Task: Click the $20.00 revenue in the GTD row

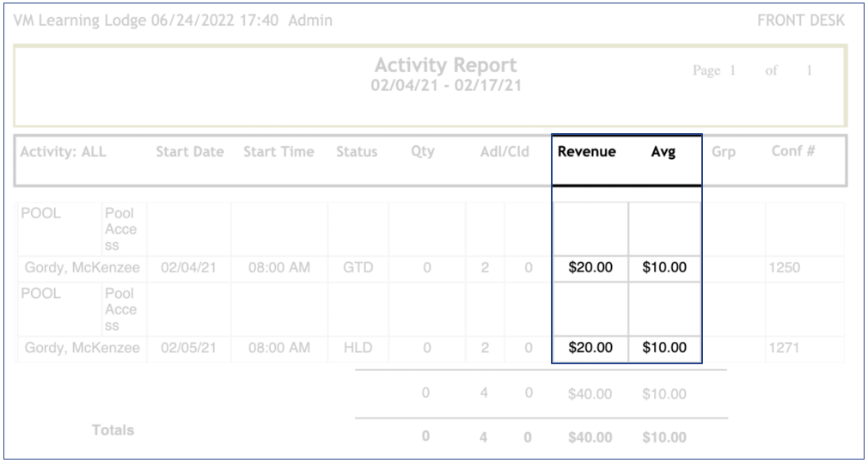Action: (x=590, y=268)
